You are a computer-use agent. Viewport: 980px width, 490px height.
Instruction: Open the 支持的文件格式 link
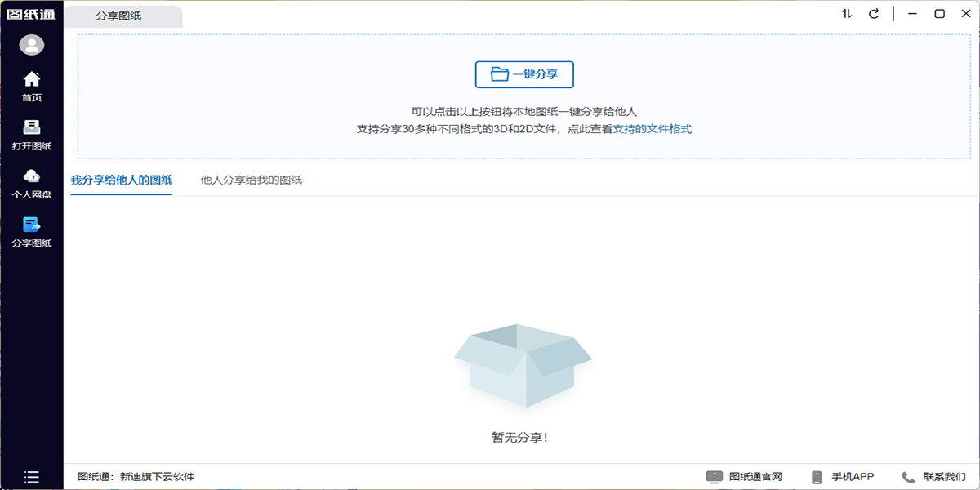click(x=653, y=128)
